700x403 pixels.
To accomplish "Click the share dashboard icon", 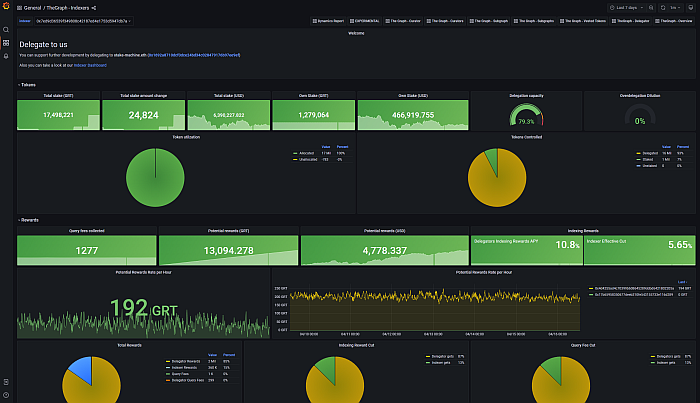I will (94, 7).
